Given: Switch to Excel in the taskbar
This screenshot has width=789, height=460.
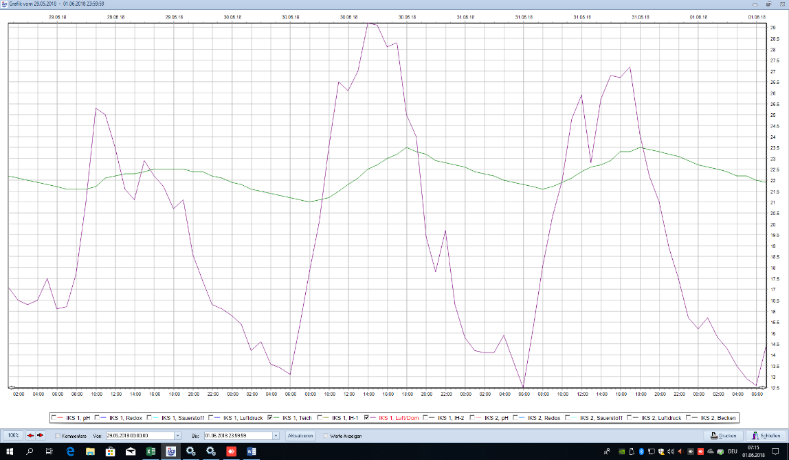Looking at the screenshot, I should pos(151,452).
